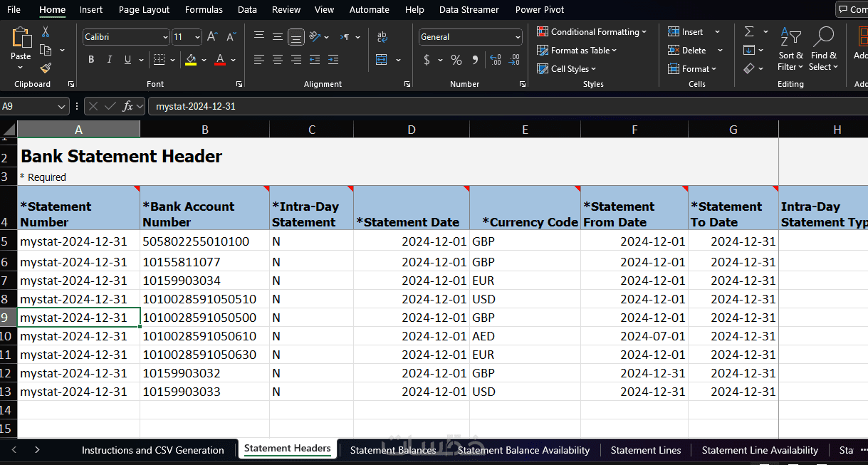
Task: Open the Calibri font name dropdown
Action: point(165,37)
